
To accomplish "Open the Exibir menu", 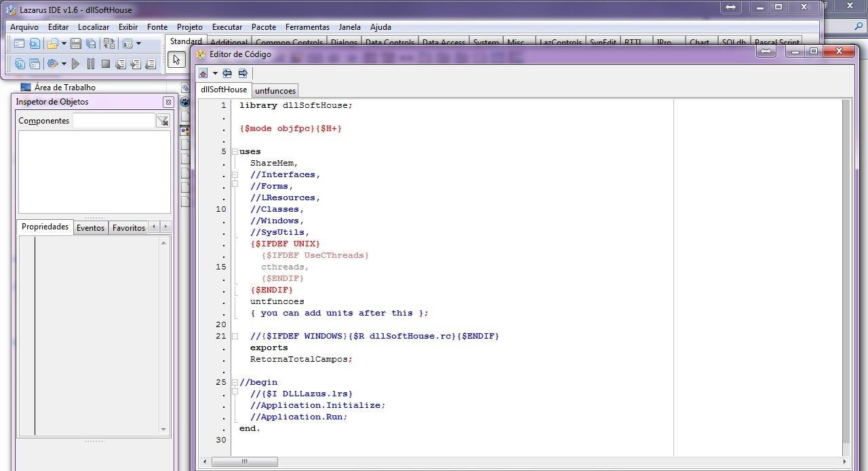I will click(128, 27).
